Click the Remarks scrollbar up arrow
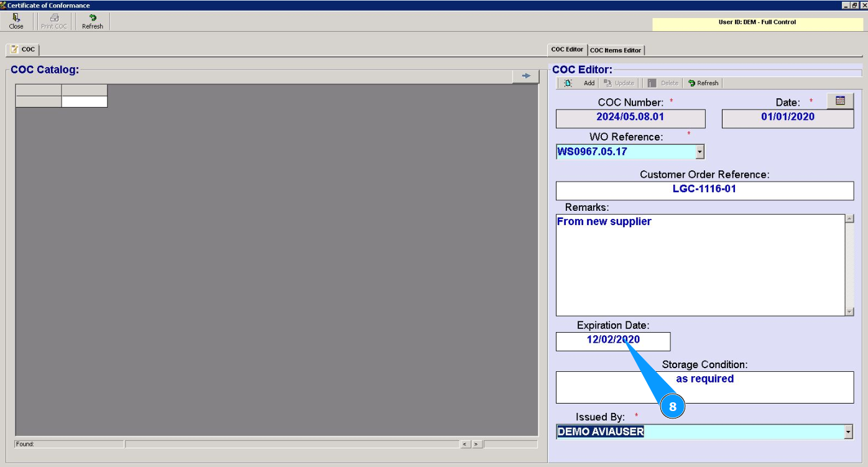Image resolution: width=868 pixels, height=467 pixels. click(x=850, y=219)
